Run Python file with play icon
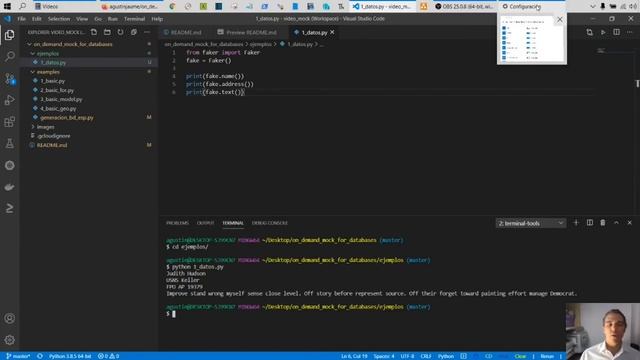This screenshot has width=640, height=360. click(x=603, y=32)
